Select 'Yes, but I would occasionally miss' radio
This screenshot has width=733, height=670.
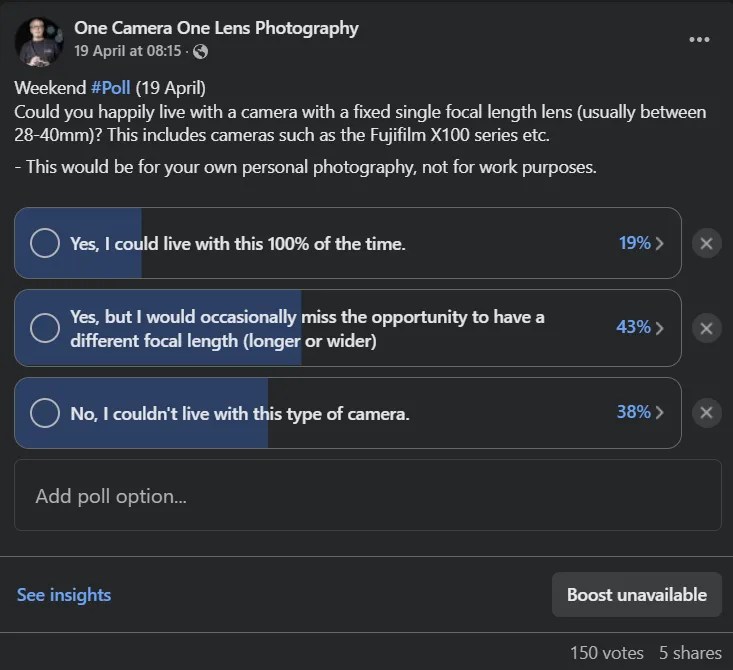[x=45, y=328]
